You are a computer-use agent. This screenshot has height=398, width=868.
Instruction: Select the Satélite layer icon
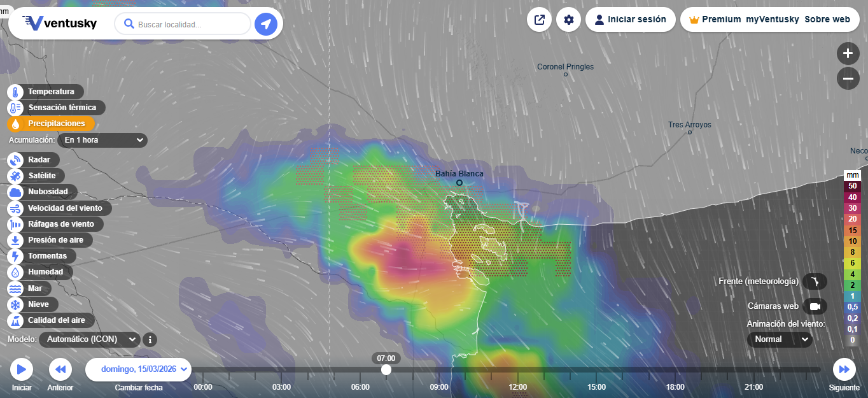(15, 176)
